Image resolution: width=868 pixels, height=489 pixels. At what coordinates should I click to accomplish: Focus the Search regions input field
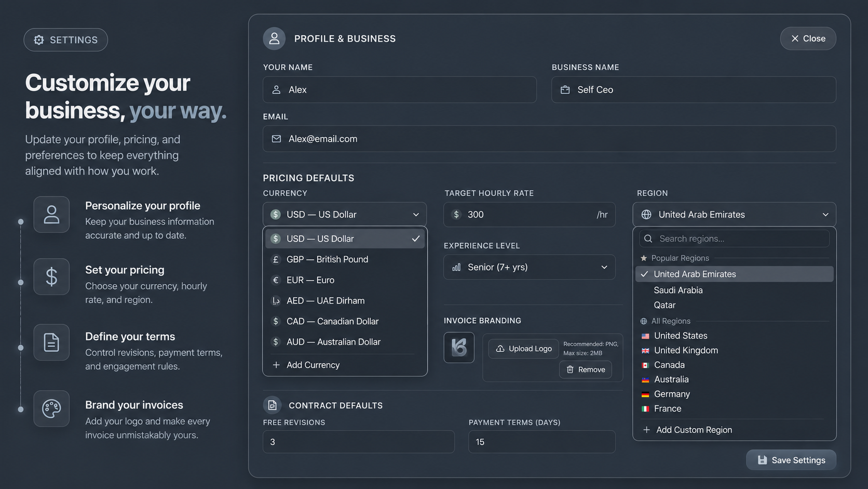click(734, 239)
